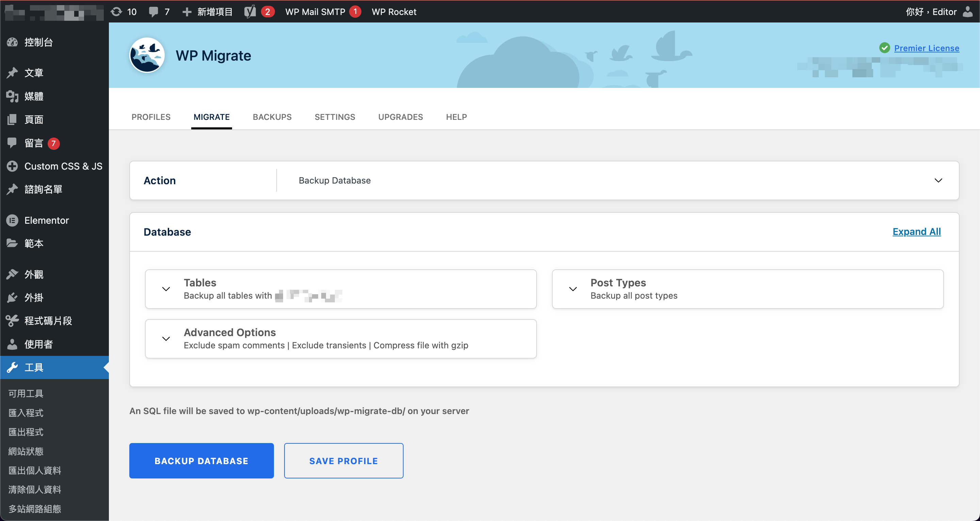Open 匯出程式 submenu item
The height and width of the screenshot is (521, 980).
tap(26, 432)
